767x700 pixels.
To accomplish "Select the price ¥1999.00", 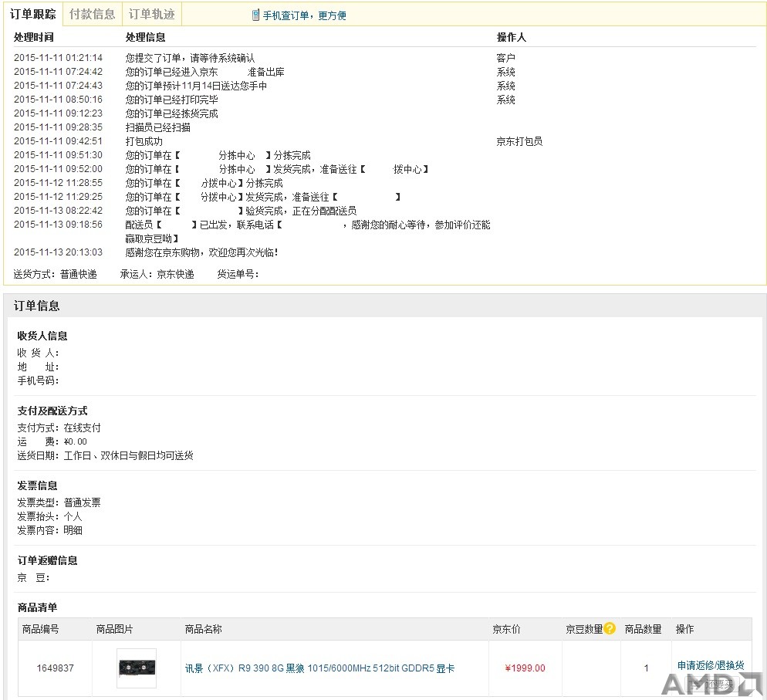I will coord(525,668).
